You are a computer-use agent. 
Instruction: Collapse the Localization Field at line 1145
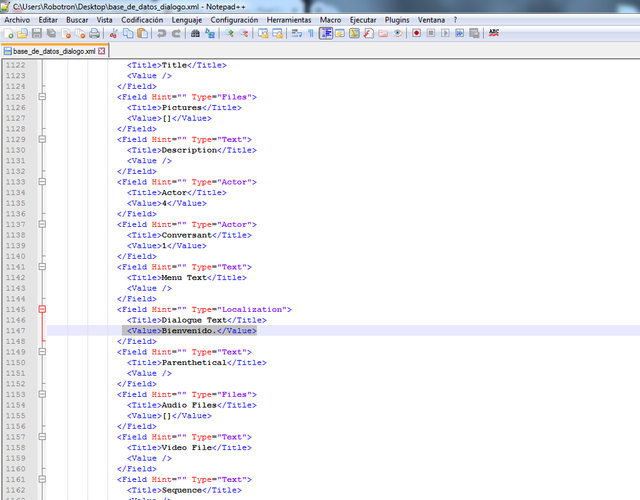pyautogui.click(x=42, y=309)
